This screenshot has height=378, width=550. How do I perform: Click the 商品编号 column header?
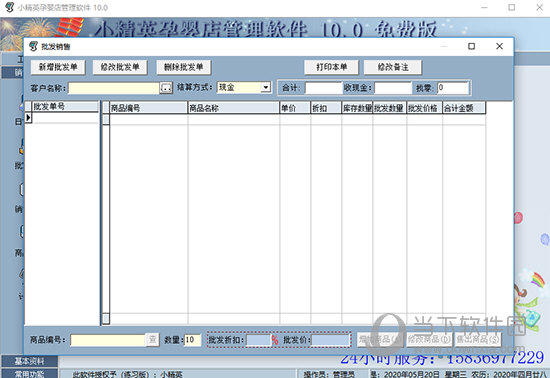tap(149, 108)
